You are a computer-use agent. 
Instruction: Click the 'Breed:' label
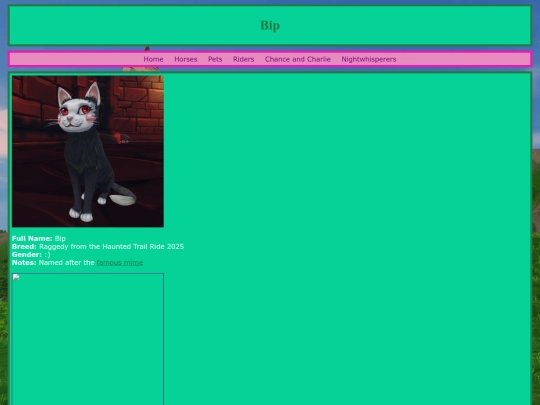(24, 247)
